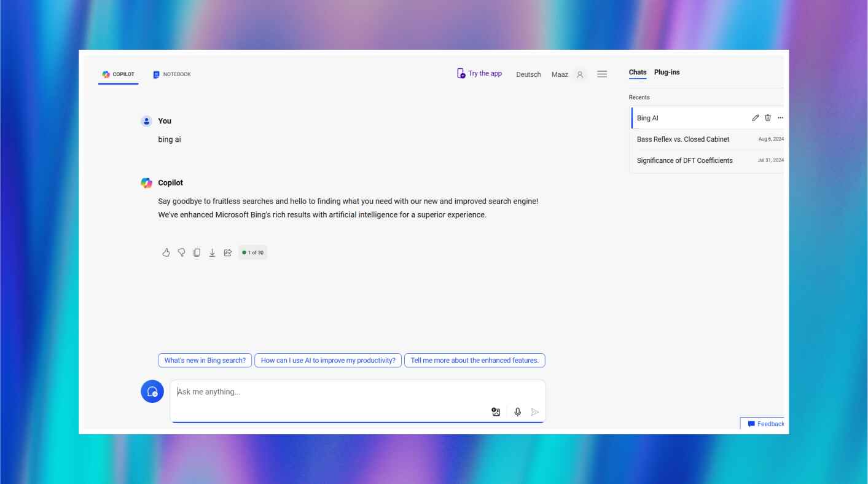Click the Copilot logo in the response header
The width and height of the screenshot is (868, 484).
146,182
